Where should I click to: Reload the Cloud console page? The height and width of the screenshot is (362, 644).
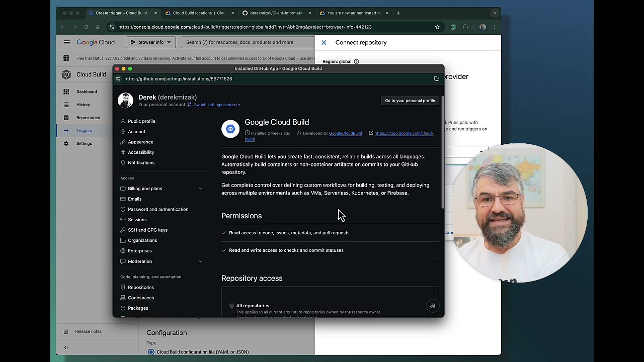(x=86, y=27)
